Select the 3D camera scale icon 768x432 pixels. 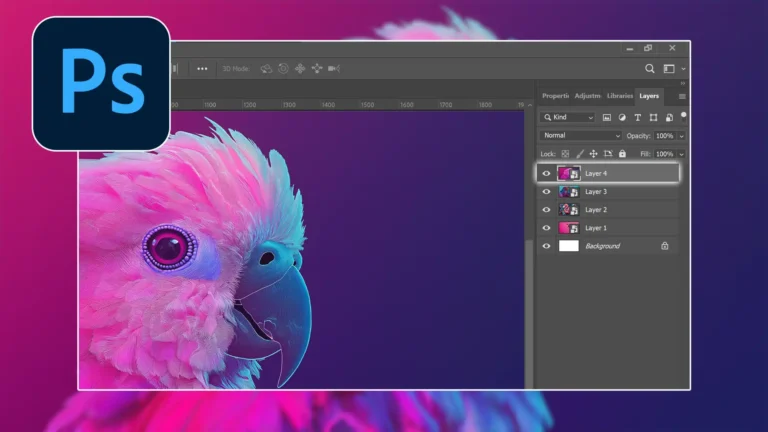coord(334,69)
